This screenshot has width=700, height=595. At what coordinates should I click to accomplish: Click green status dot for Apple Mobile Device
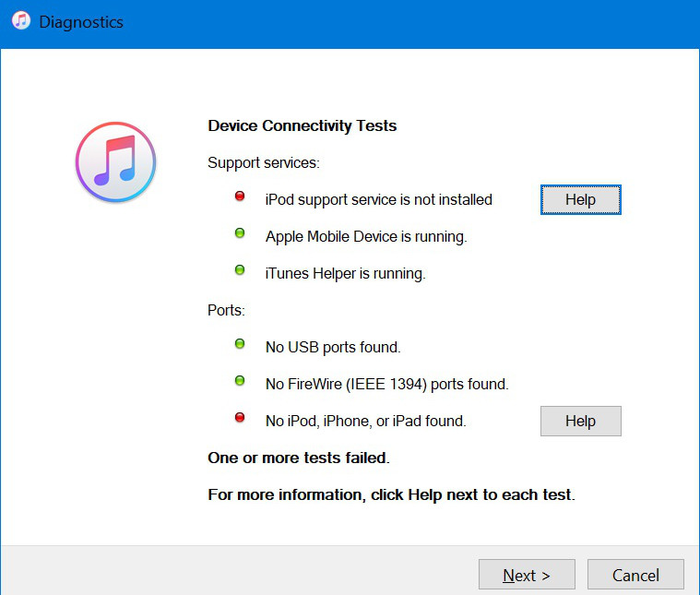tap(240, 232)
